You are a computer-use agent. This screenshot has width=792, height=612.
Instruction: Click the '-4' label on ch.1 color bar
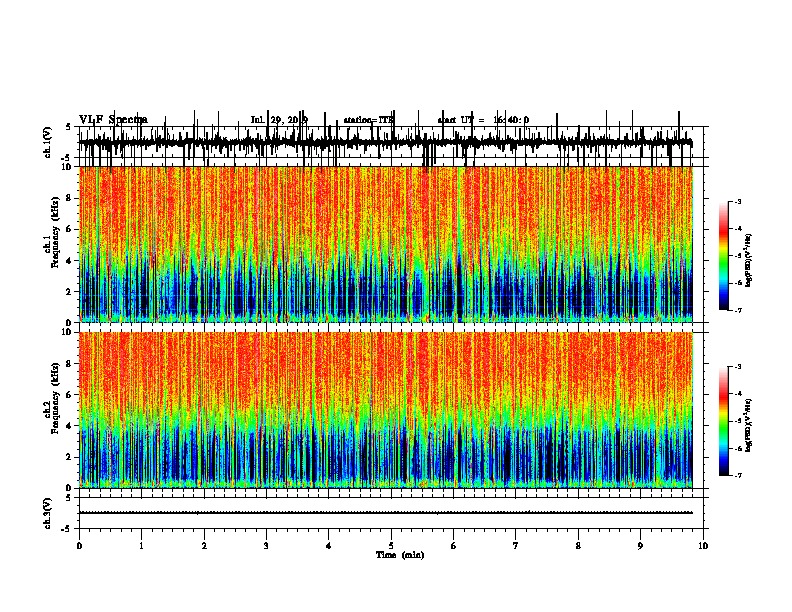tap(738, 229)
